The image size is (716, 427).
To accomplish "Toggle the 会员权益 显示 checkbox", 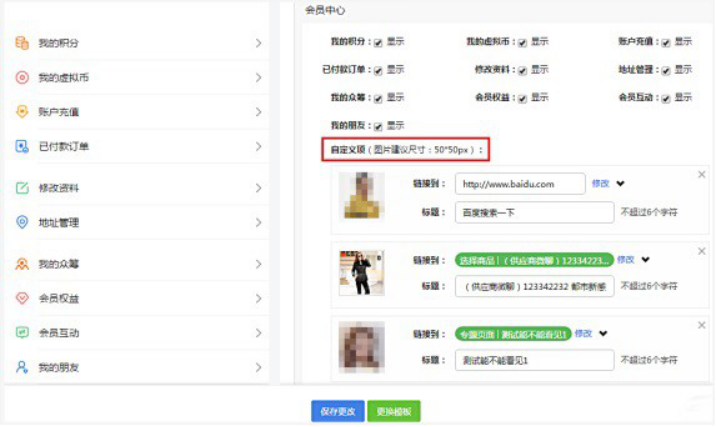I will pos(522,98).
